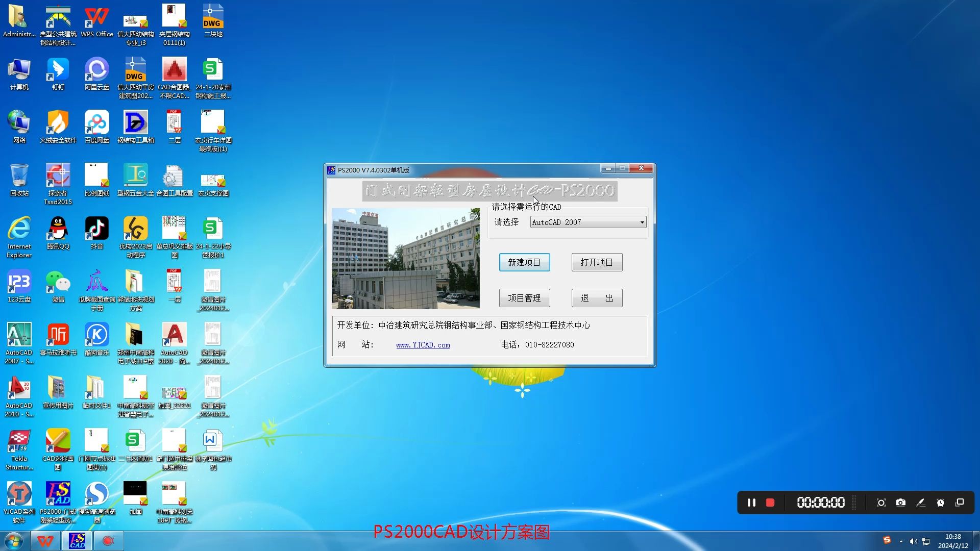Screen dimensions: 980x551
Task: Select the 抖音 desktop icon
Action: (97, 234)
